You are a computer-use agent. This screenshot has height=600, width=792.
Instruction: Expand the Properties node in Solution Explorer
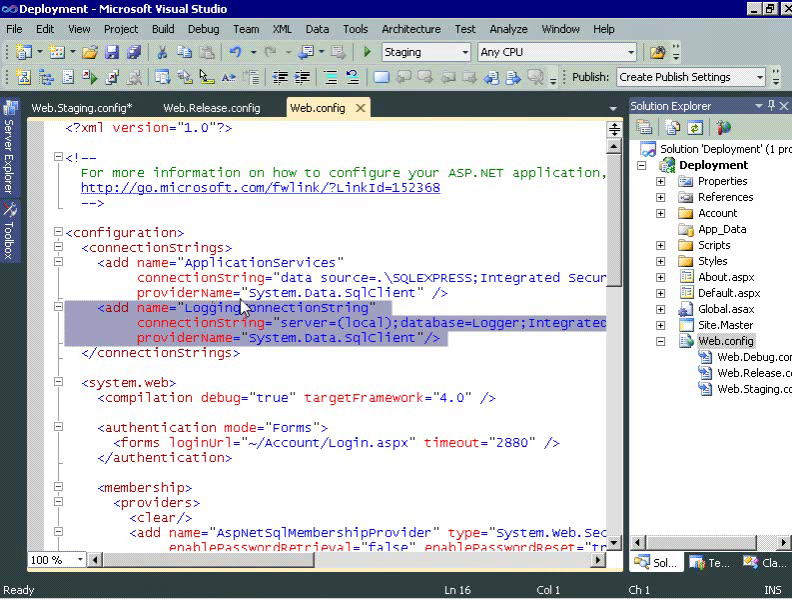click(660, 181)
